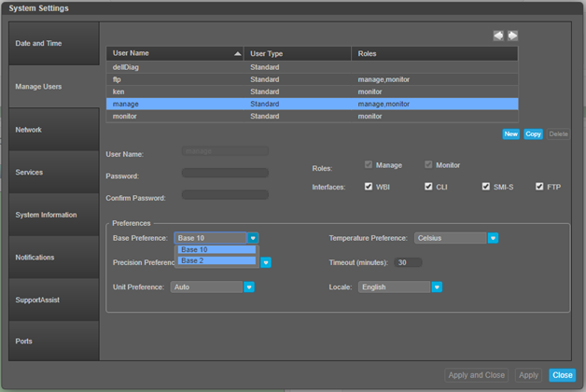Click the previous page arrow above the table
Screen dimensions: 586x392
[x=499, y=35]
